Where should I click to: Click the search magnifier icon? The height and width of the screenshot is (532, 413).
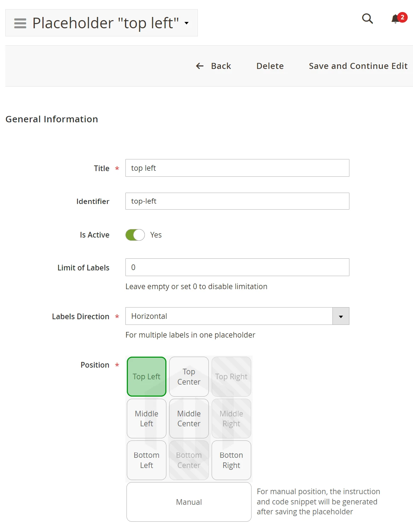367,19
